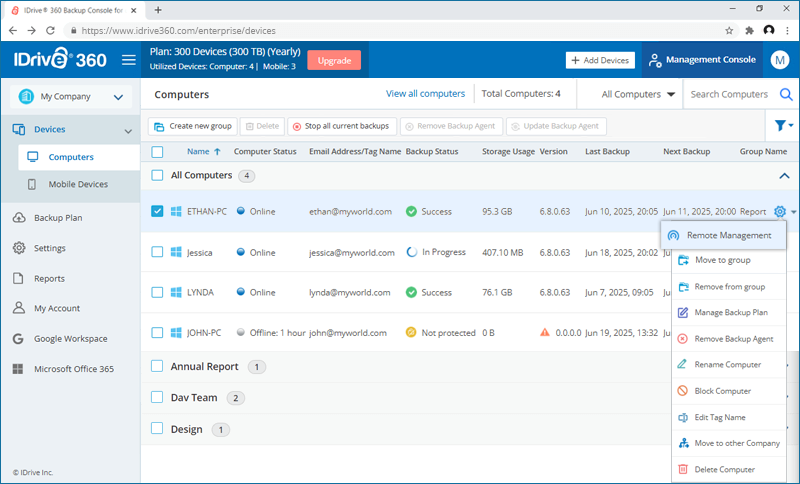Click the gear icon in ETHAN-PC row

point(780,211)
